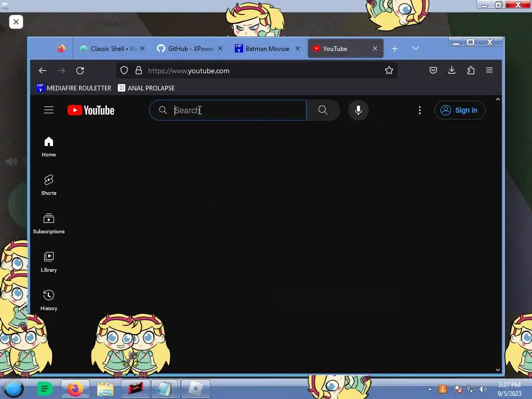The width and height of the screenshot is (532, 399).
Task: Go back with Firefox back arrow
Action: (43, 71)
